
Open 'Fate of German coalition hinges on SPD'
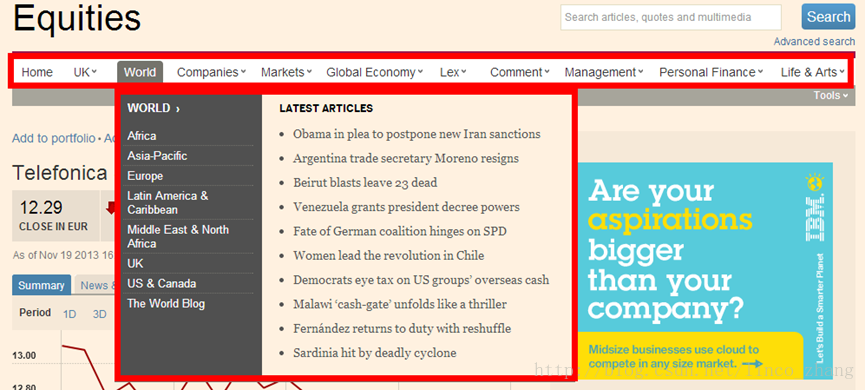click(x=400, y=231)
